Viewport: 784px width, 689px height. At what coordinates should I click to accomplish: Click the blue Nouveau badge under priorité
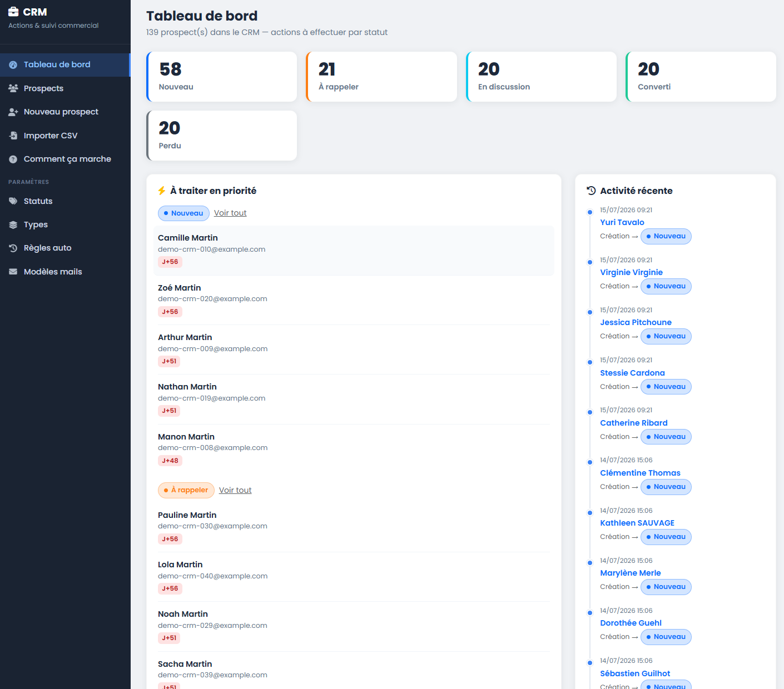point(183,213)
